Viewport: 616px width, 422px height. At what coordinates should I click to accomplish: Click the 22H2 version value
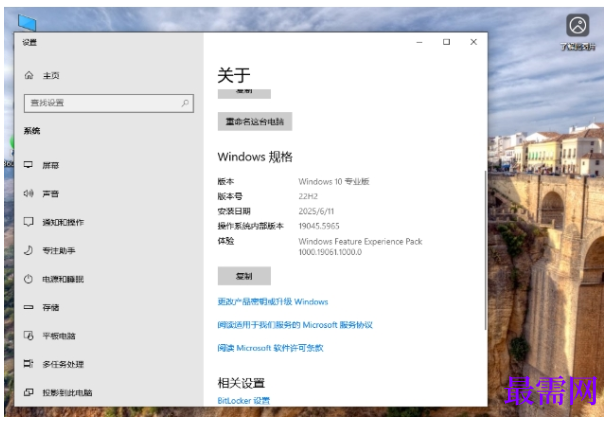tap(308, 196)
